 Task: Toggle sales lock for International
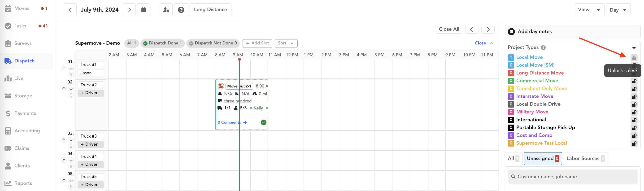pyautogui.click(x=634, y=120)
